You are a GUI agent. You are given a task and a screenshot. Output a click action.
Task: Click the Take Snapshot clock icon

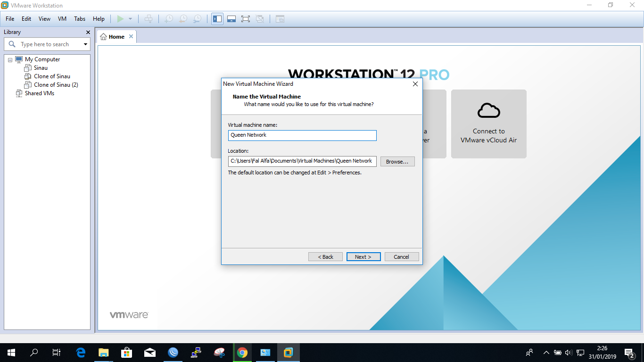(168, 19)
